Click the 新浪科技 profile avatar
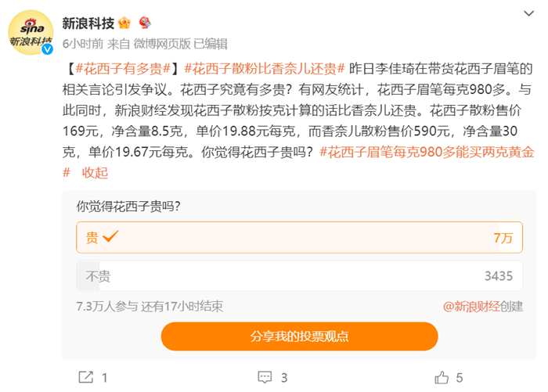This screenshot has height=392, width=548. pyautogui.click(x=31, y=33)
